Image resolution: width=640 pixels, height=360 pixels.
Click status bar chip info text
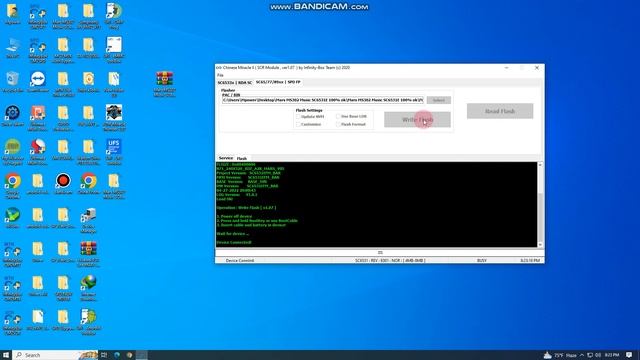coord(390,260)
